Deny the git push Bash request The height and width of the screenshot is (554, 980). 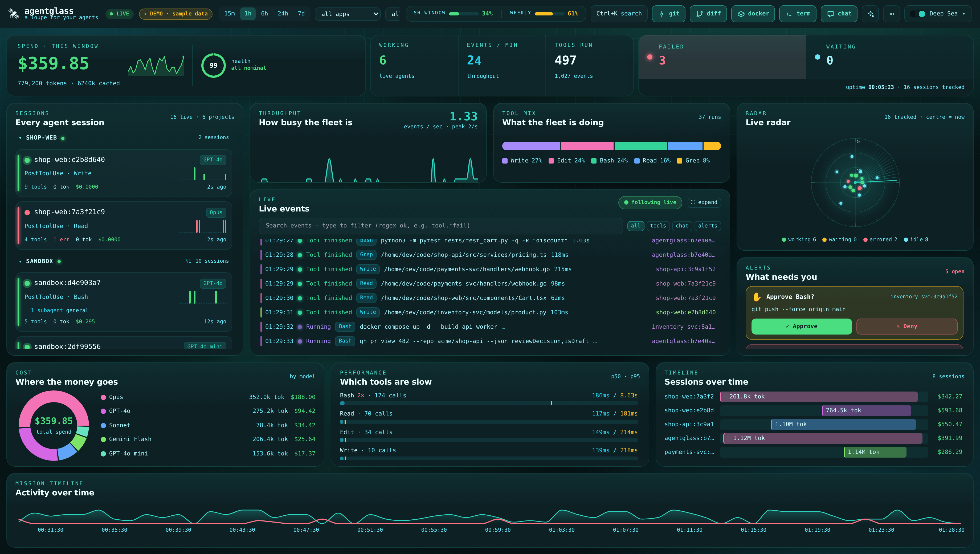[x=907, y=327]
